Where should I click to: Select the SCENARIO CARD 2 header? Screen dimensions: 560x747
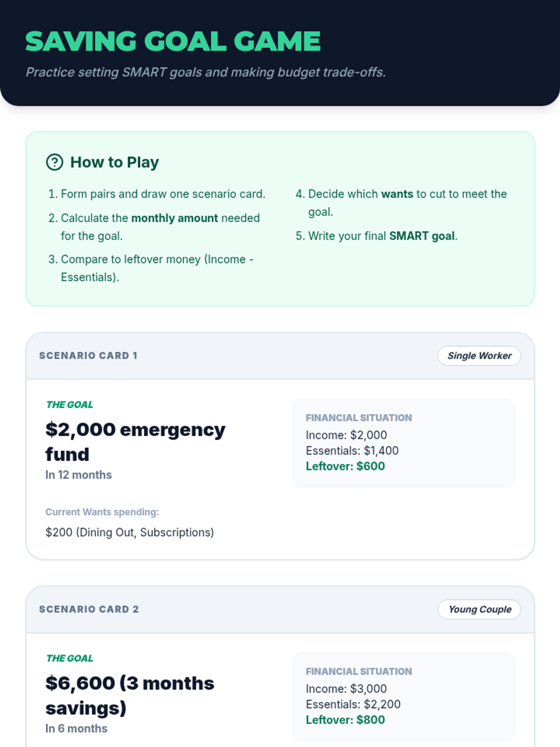89,609
